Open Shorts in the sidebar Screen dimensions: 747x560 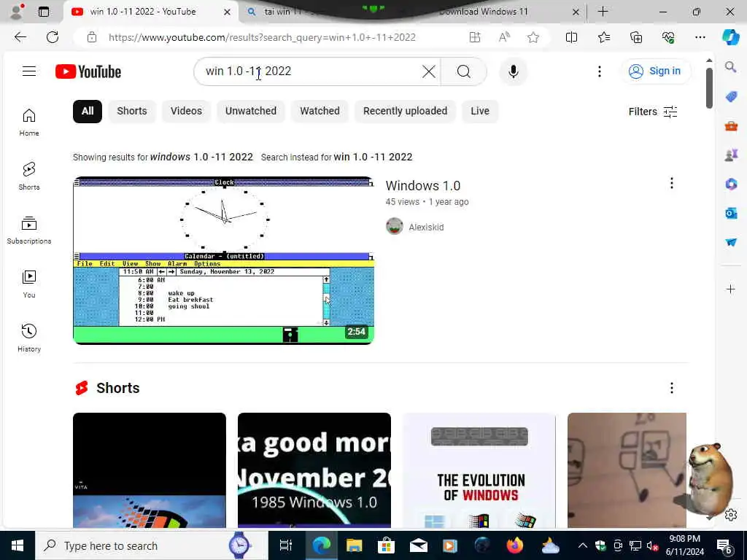tap(29, 176)
